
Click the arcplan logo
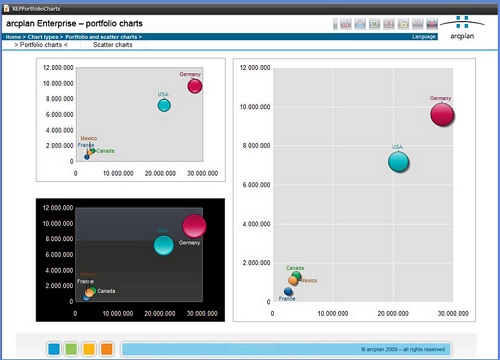point(462,28)
